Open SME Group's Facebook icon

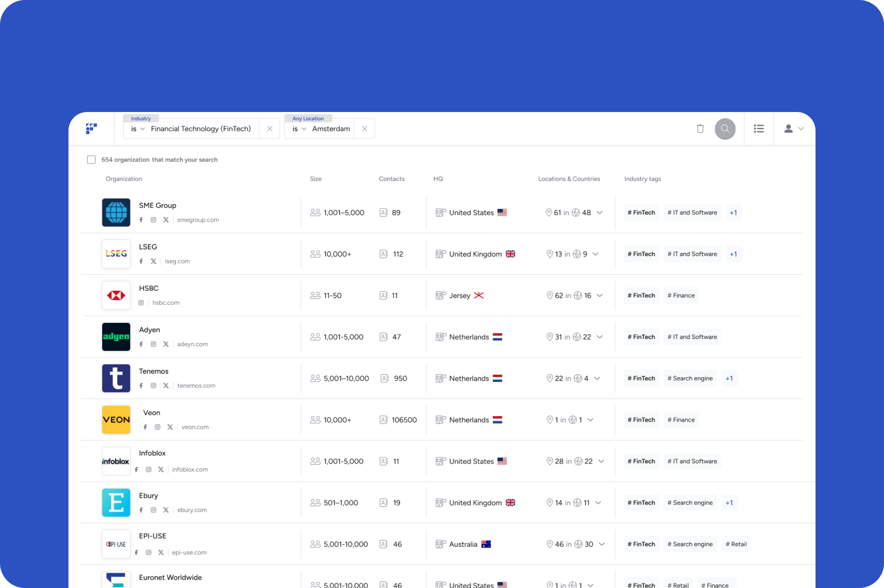pos(141,220)
